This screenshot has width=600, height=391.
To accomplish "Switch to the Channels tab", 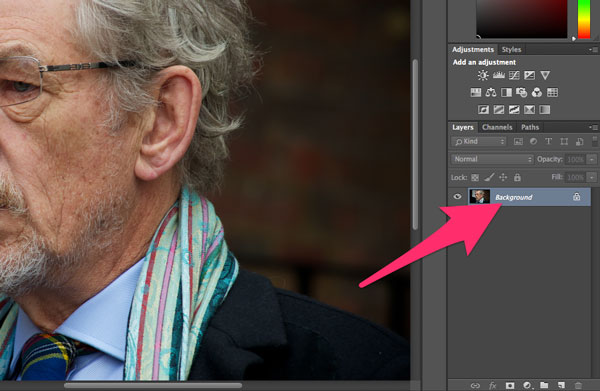I will (497, 127).
